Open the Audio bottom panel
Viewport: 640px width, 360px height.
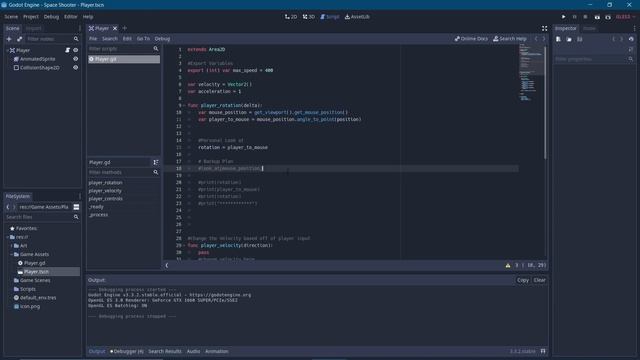coord(193,351)
